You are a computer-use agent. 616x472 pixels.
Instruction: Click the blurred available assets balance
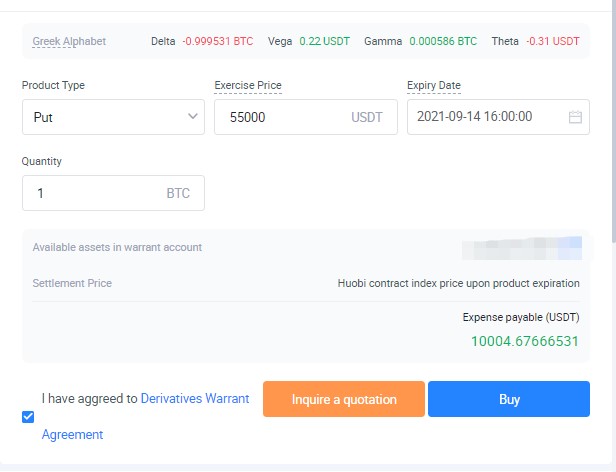[522, 247]
